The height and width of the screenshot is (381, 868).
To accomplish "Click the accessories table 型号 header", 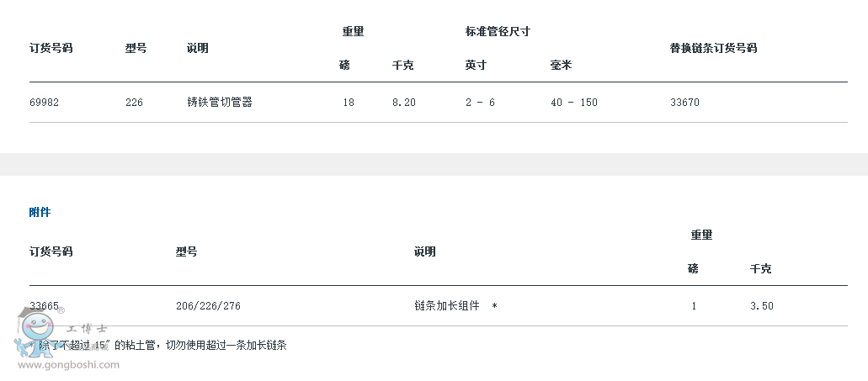I will 187,251.
